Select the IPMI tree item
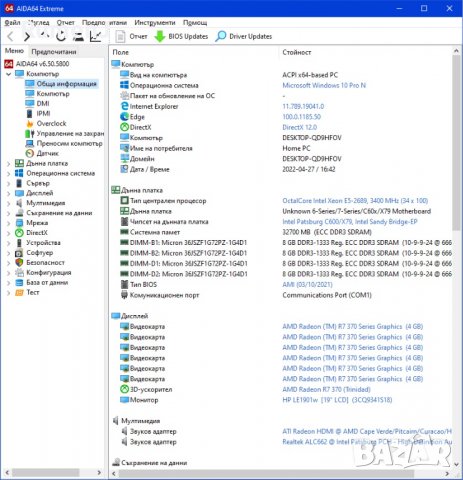 pos(38,113)
